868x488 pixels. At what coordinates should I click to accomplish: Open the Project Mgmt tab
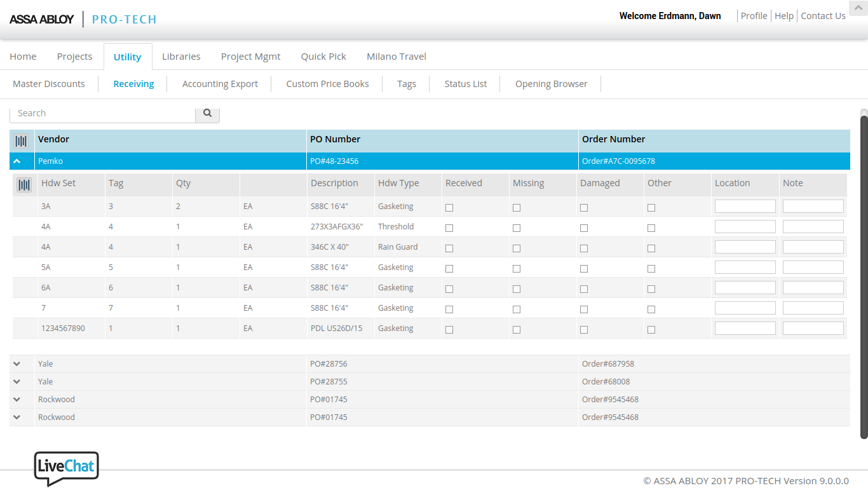[x=250, y=57]
